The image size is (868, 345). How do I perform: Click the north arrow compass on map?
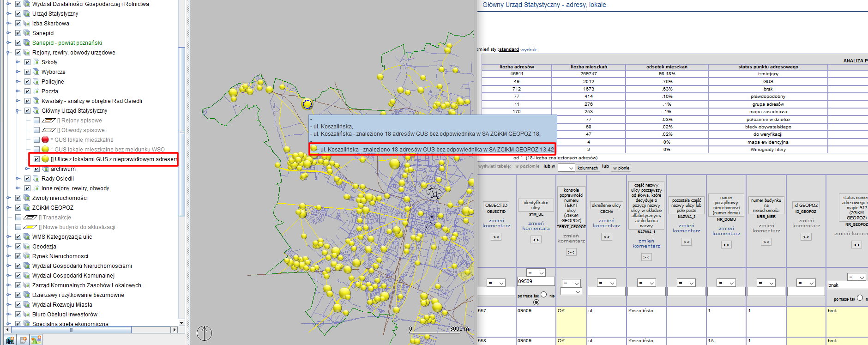[x=204, y=333]
